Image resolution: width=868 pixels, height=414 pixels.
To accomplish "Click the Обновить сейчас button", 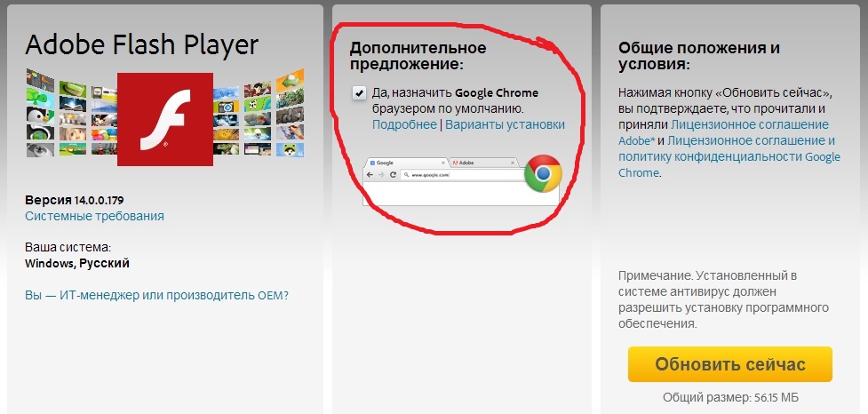I will tap(730, 364).
